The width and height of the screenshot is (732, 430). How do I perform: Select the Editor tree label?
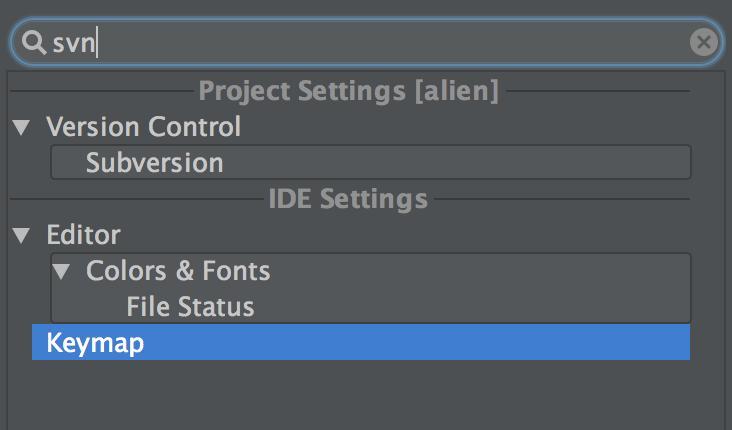click(83, 235)
